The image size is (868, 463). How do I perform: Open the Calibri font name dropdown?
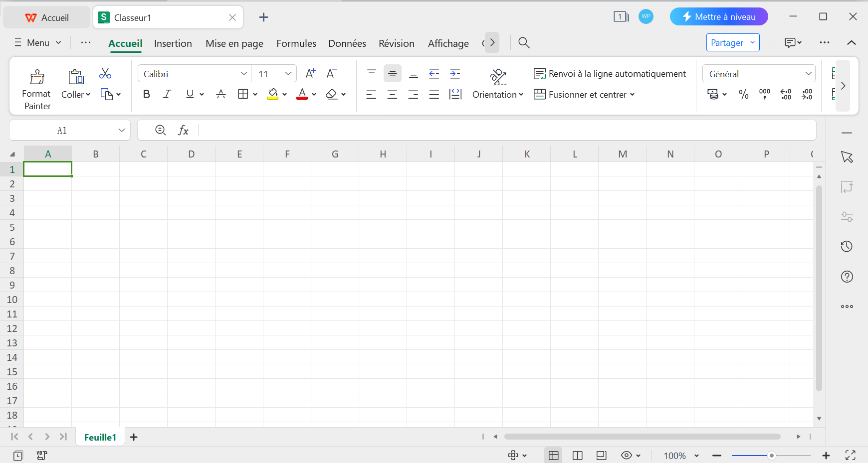(243, 74)
